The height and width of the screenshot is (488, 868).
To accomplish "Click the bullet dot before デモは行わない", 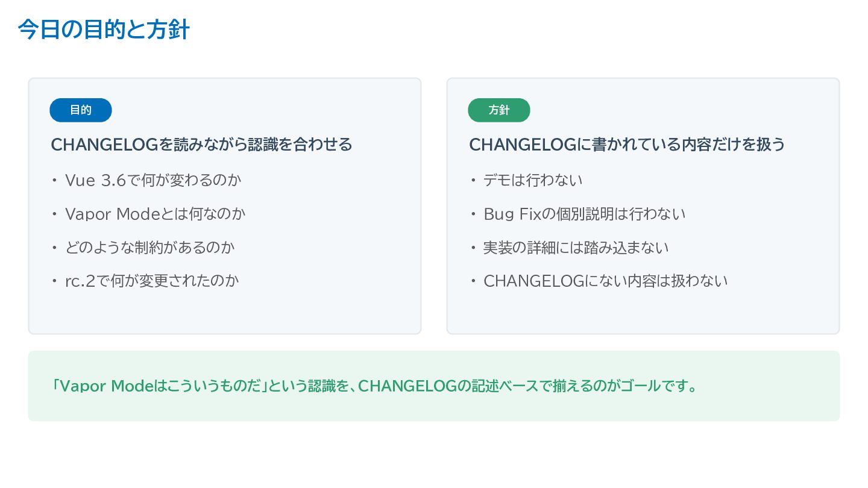I will pos(473,180).
